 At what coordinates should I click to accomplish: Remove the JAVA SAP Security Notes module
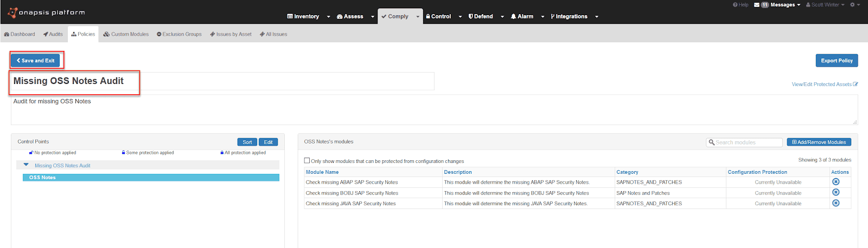click(x=835, y=204)
